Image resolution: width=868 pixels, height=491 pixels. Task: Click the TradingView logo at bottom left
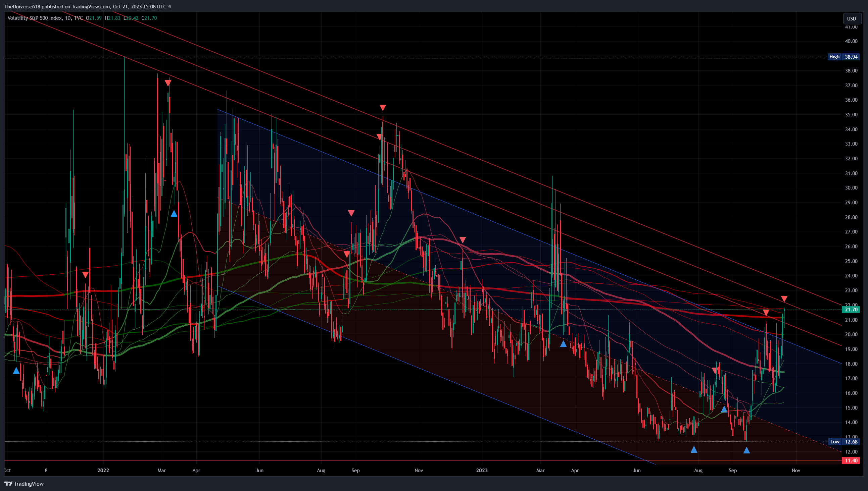(24, 484)
